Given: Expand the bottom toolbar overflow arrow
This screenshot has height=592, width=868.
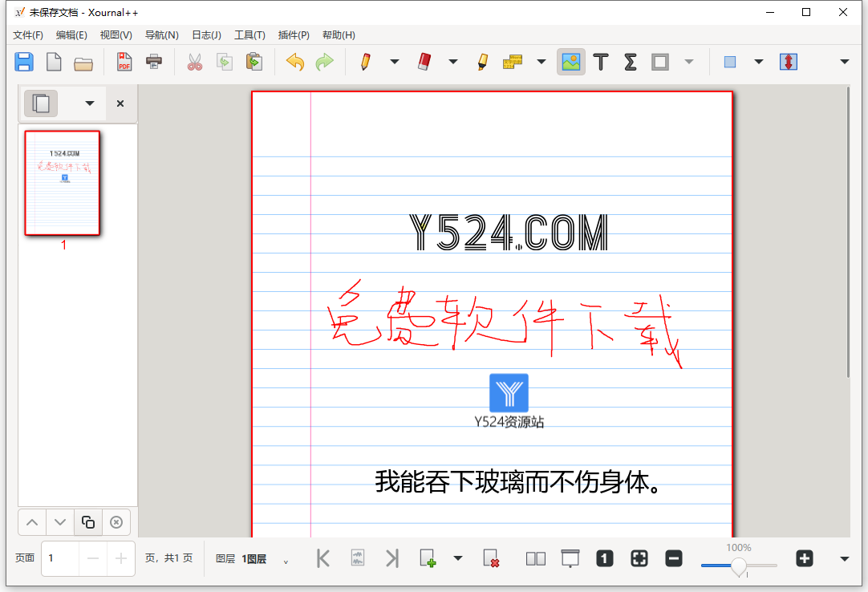Looking at the screenshot, I should 844,559.
